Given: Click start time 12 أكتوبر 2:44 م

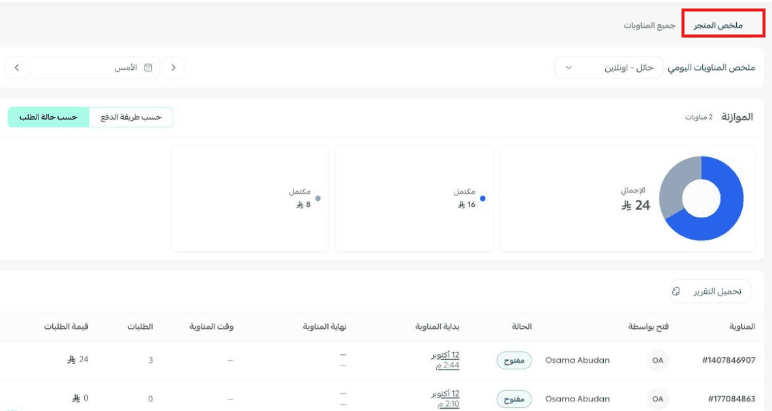Looking at the screenshot, I should click(446, 360).
